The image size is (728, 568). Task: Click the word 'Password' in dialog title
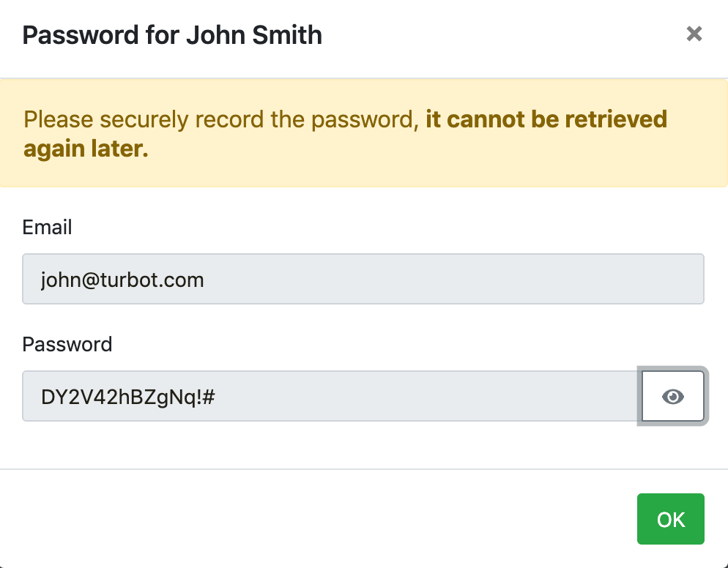pyautogui.click(x=81, y=35)
